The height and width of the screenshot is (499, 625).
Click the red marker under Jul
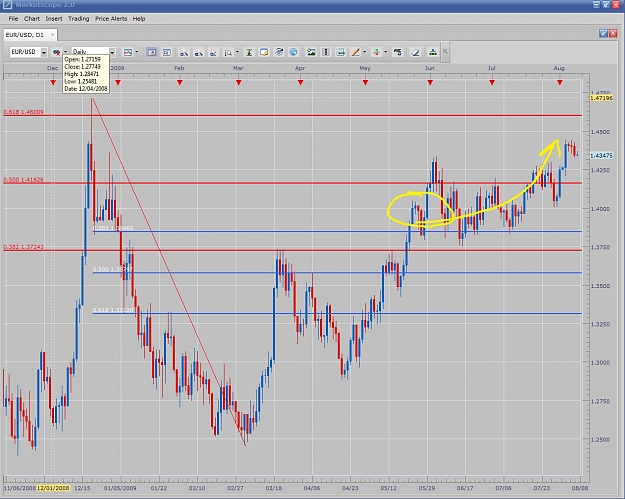pyautogui.click(x=492, y=83)
